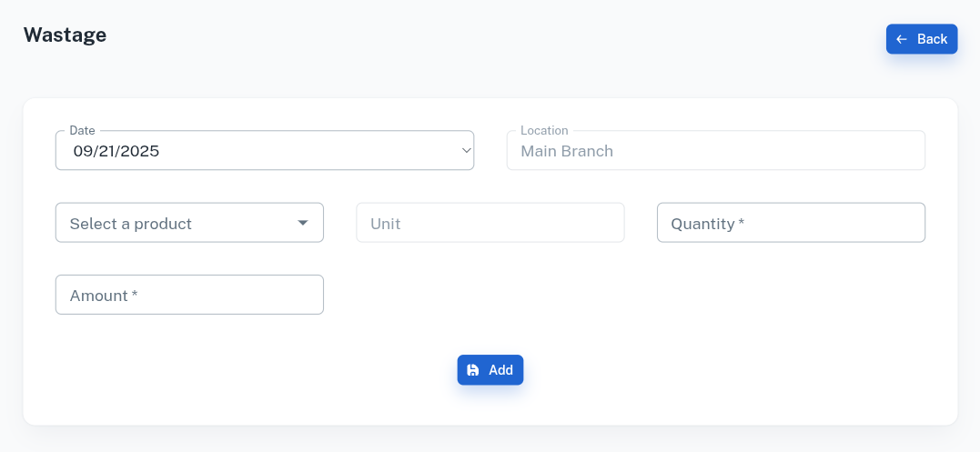
Task: Click the left arrow icon in Back button
Action: [901, 39]
